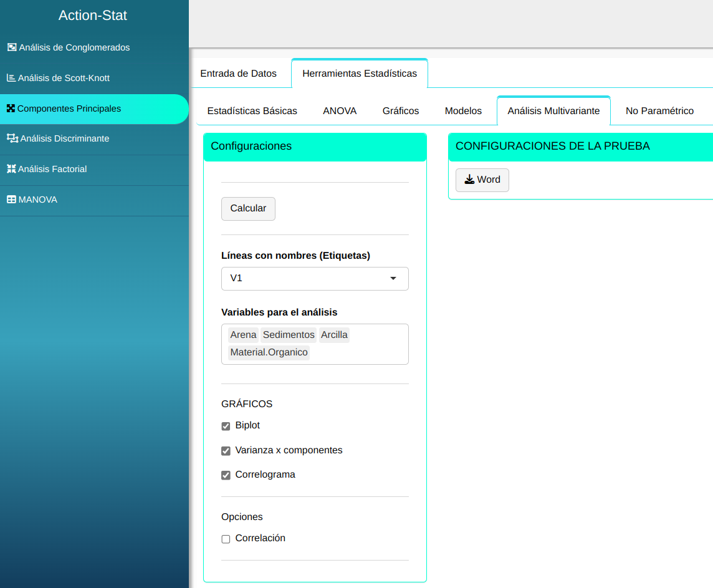Switch to Entrada de Datos tab
This screenshot has height=588, width=713.
coord(238,74)
